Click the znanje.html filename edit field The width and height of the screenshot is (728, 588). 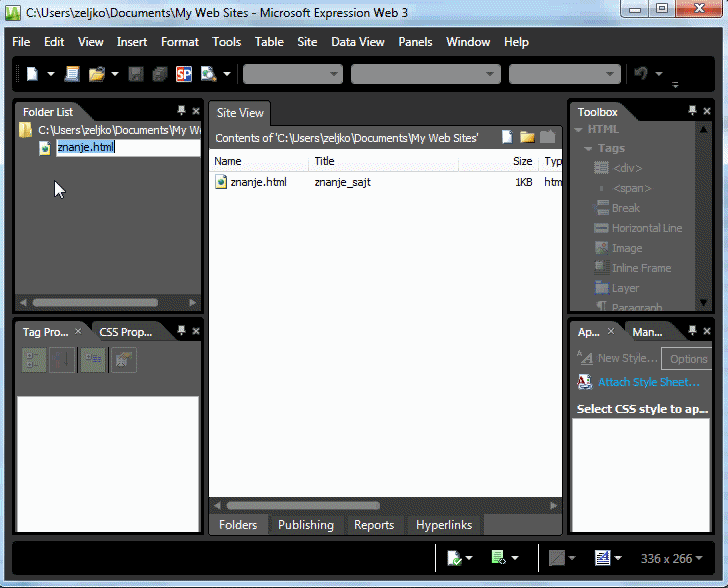[x=127, y=148]
